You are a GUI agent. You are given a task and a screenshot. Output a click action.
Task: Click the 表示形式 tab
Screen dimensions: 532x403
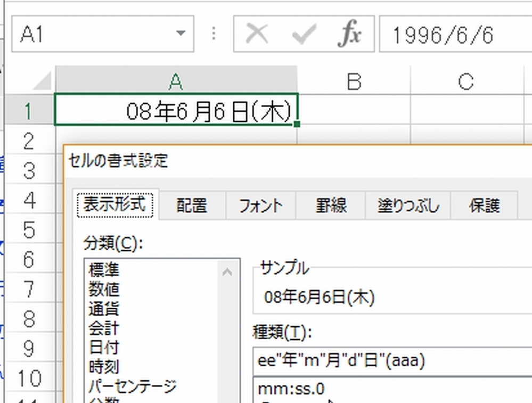[x=114, y=202]
